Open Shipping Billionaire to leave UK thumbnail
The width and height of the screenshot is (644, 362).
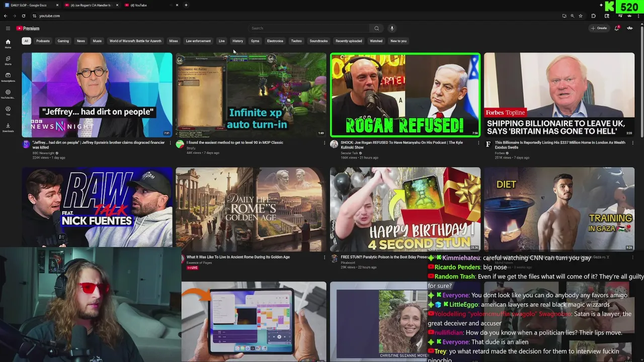(x=559, y=95)
